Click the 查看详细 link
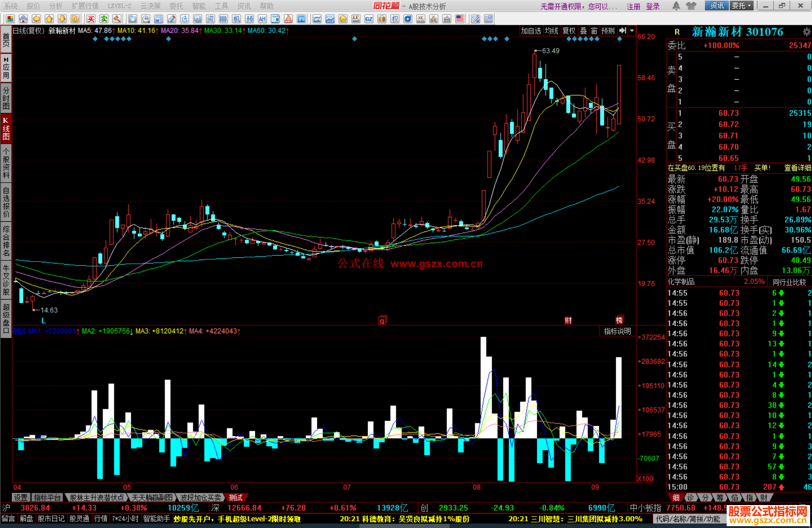Screen dimensions: 812x528 pos(797,168)
